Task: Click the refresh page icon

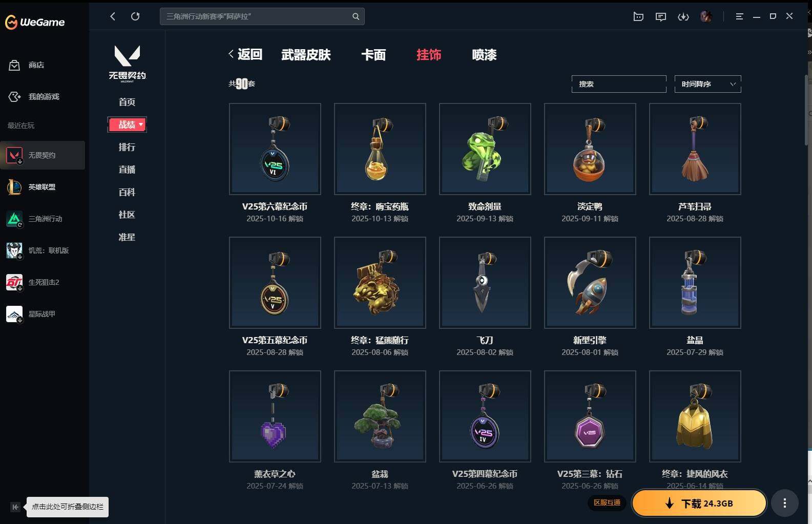Action: point(135,16)
